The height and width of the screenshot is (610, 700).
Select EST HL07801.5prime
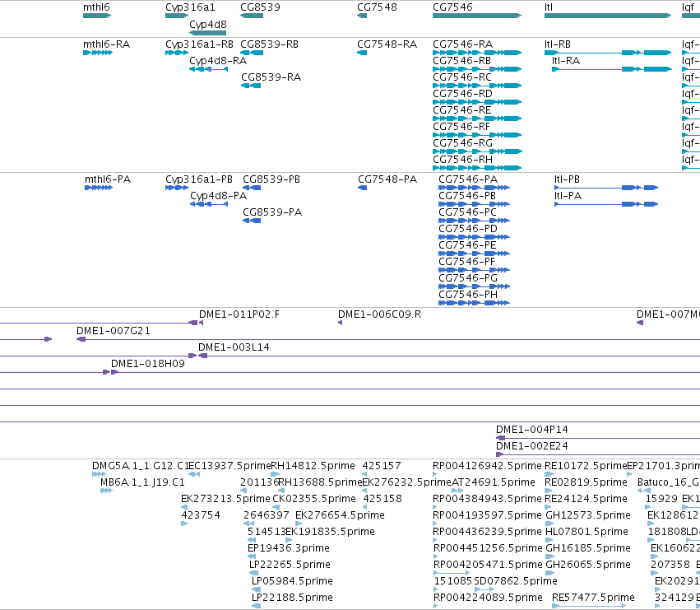click(550, 540)
